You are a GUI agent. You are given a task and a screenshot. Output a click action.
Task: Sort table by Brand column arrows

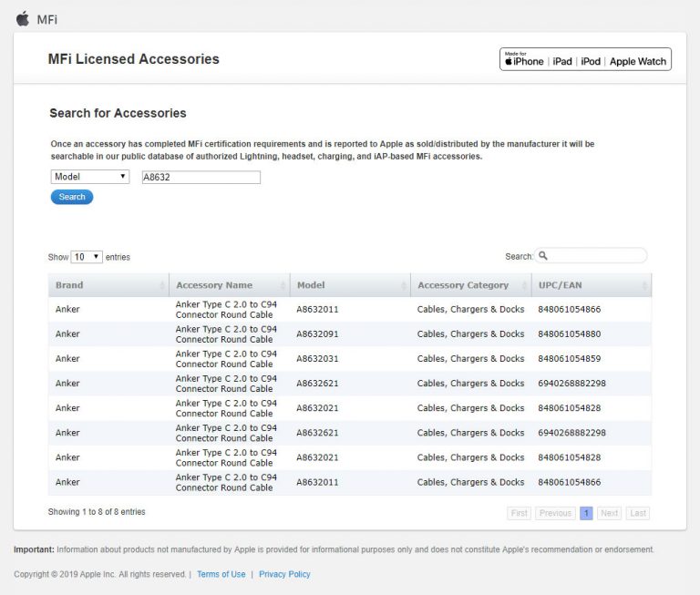[162, 286]
